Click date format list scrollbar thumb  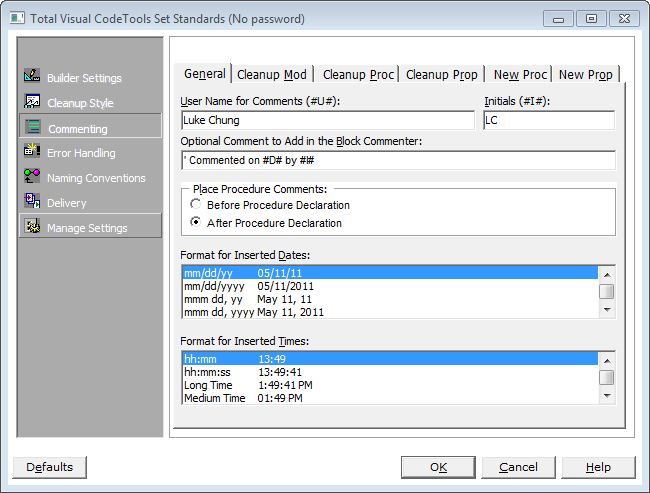pyautogui.click(x=607, y=291)
